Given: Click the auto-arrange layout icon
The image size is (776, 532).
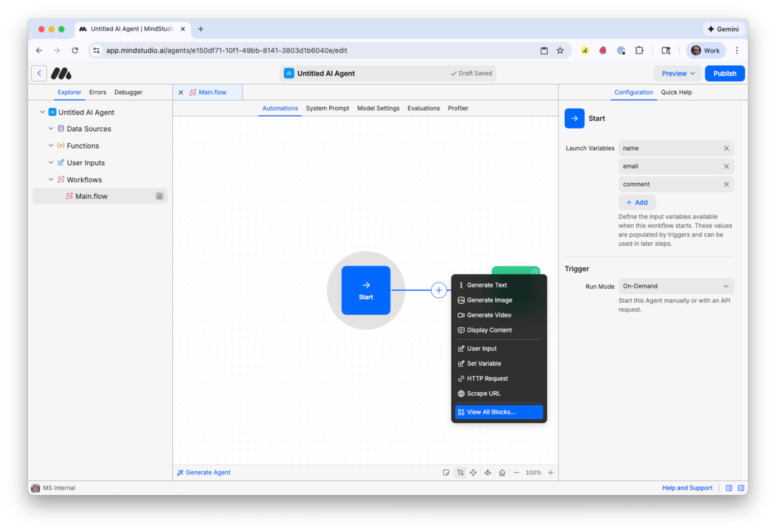Looking at the screenshot, I should coord(487,473).
